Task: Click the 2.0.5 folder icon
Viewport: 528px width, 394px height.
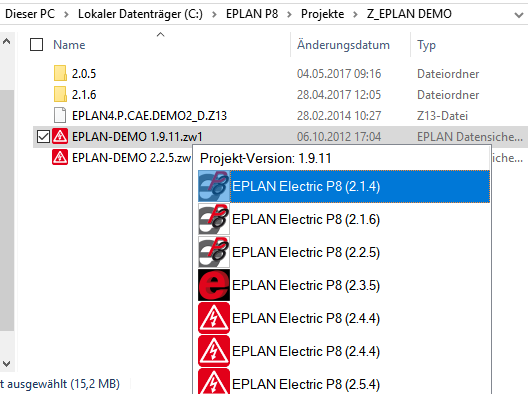Action: [60, 73]
